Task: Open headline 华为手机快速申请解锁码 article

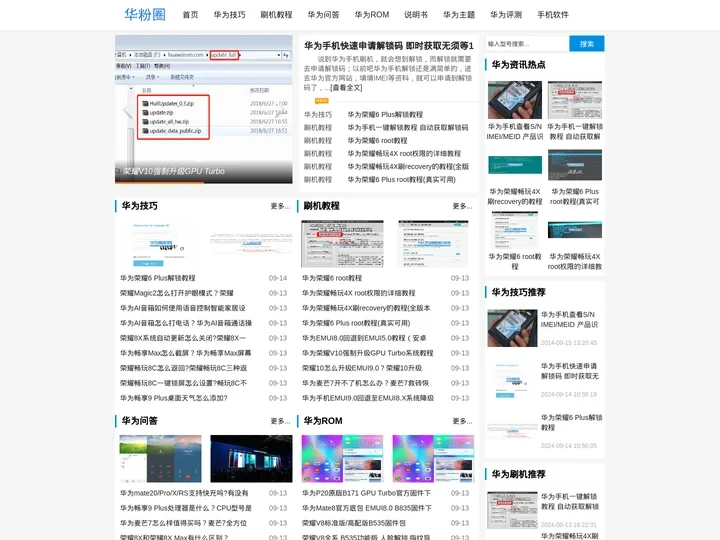Action: 388,45
